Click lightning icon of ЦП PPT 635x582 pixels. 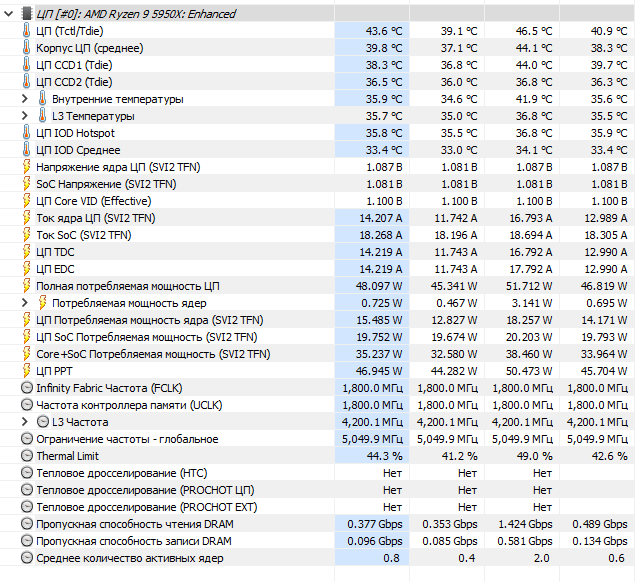(26, 371)
